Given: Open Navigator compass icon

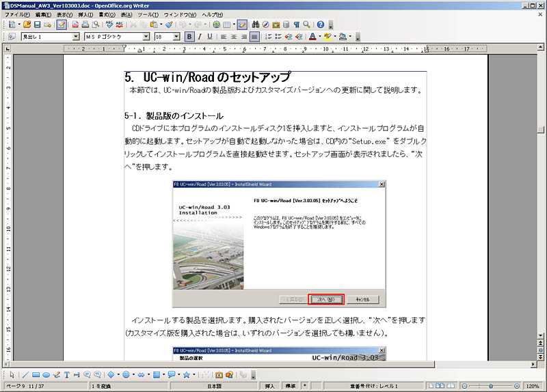Looking at the screenshot, I should point(265,25).
